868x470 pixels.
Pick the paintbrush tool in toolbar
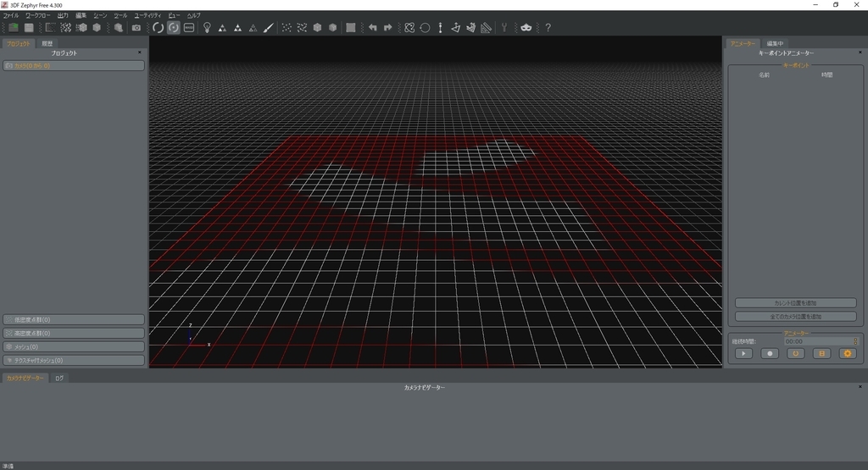pos(268,28)
